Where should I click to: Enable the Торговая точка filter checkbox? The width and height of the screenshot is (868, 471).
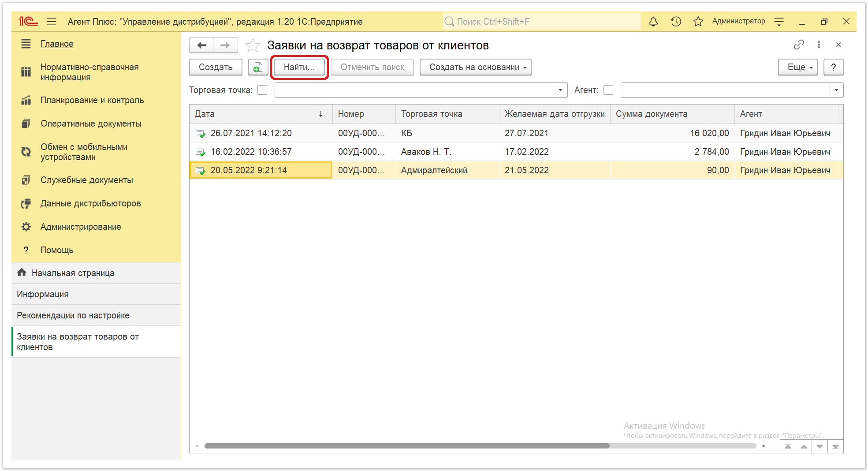(x=262, y=90)
